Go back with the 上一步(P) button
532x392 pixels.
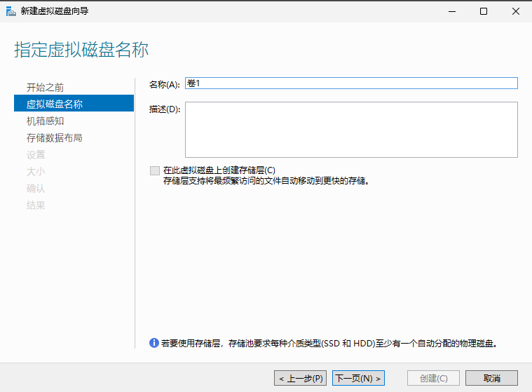[x=300, y=378]
